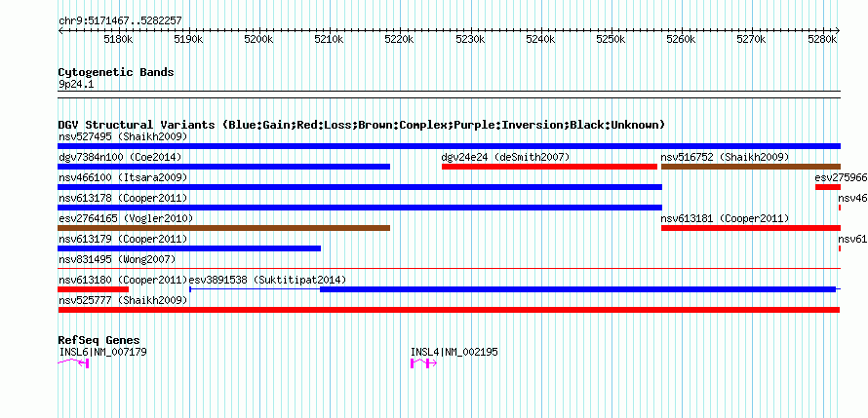The width and height of the screenshot is (868, 418).
Task: Select the esv2764165 (Vogler2010) label
Action: 126,219
